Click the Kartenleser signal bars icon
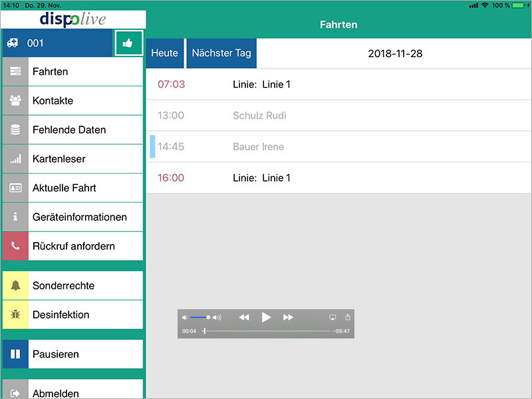 15,159
